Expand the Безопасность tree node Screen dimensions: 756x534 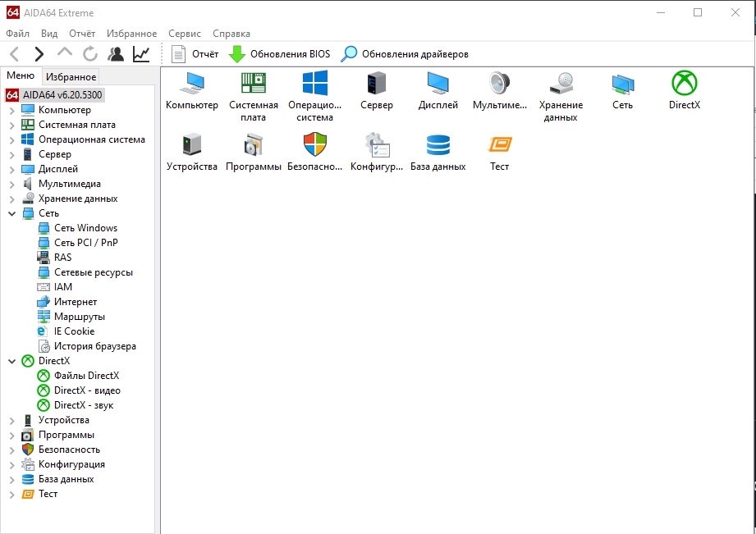coord(12,450)
